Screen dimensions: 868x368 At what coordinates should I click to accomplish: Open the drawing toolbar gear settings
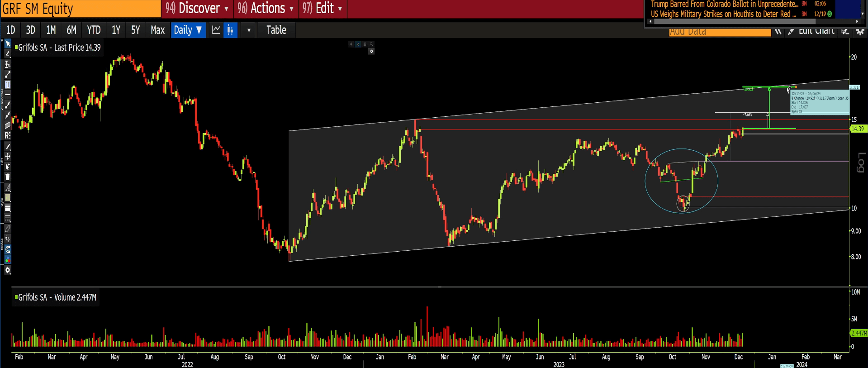click(8, 270)
